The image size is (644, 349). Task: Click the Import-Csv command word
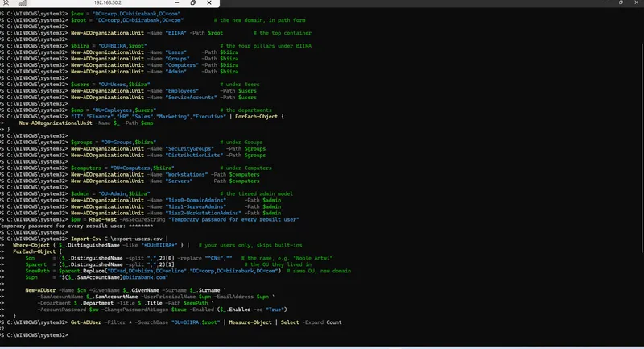pyautogui.click(x=86, y=239)
